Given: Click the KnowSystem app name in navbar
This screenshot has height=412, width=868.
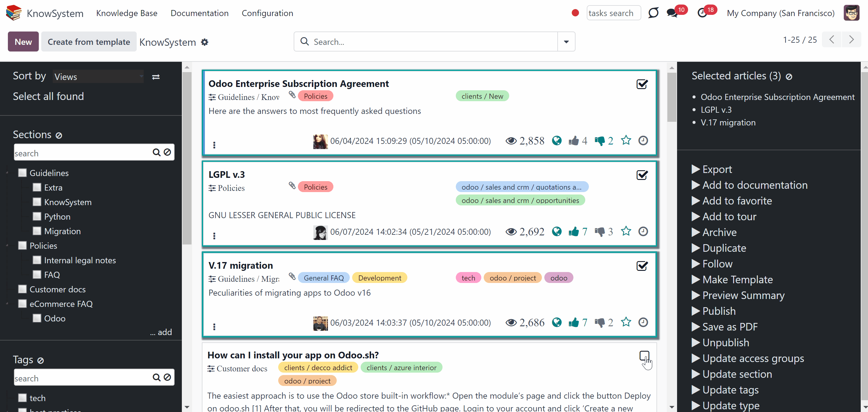Looking at the screenshot, I should [55, 13].
